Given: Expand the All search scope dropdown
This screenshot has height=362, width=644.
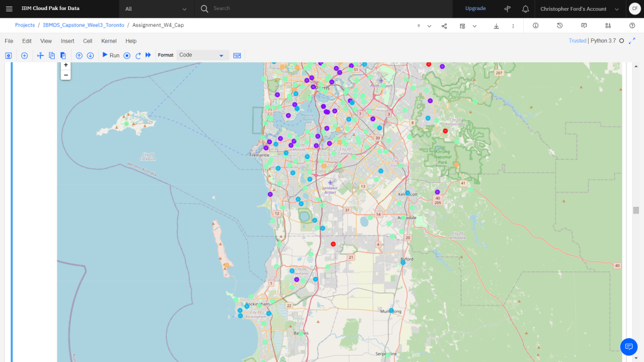Looking at the screenshot, I should point(156,9).
